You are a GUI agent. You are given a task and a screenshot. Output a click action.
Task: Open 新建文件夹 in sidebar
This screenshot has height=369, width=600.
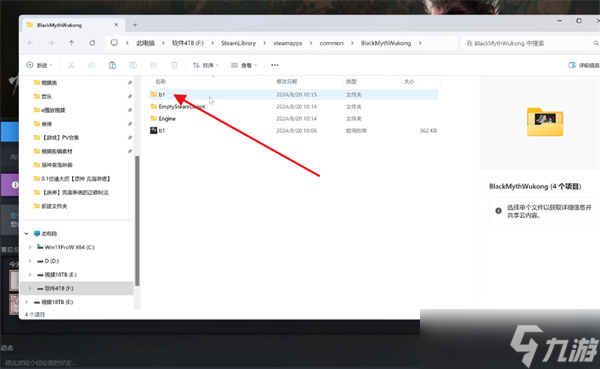pyautogui.click(x=54, y=206)
